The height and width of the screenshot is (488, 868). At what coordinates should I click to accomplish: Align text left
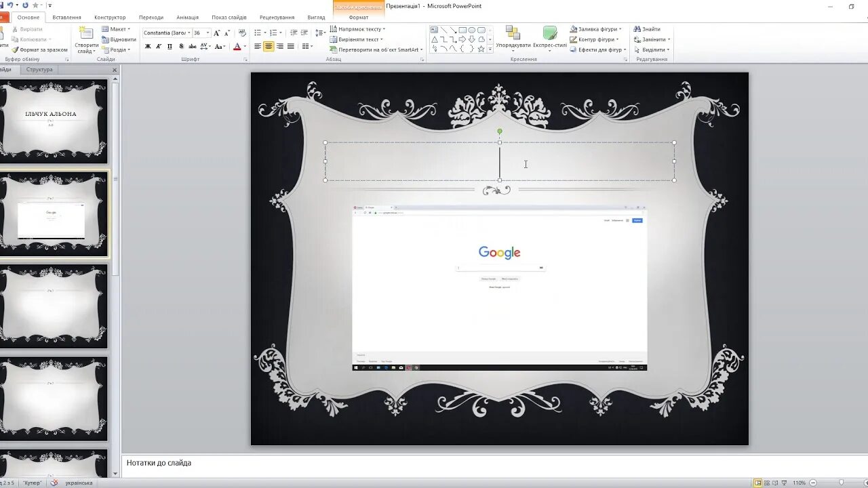click(258, 46)
